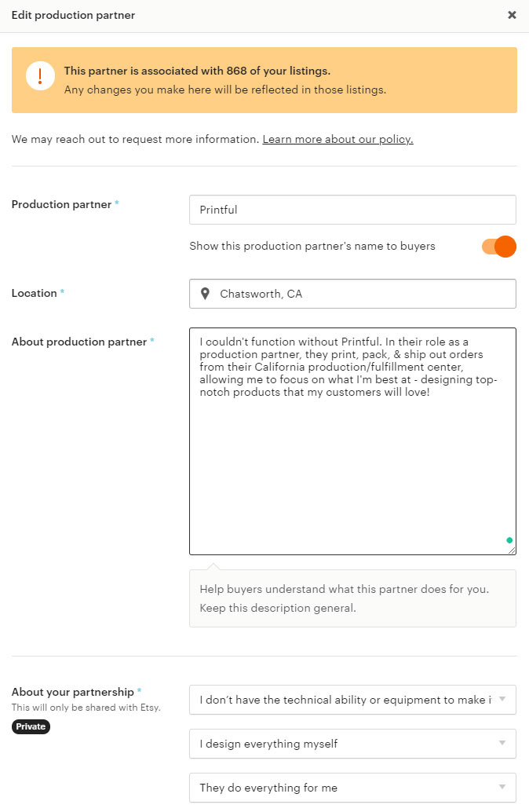Click the black "Private" badge
The width and height of the screenshot is (529, 812).
point(30,726)
